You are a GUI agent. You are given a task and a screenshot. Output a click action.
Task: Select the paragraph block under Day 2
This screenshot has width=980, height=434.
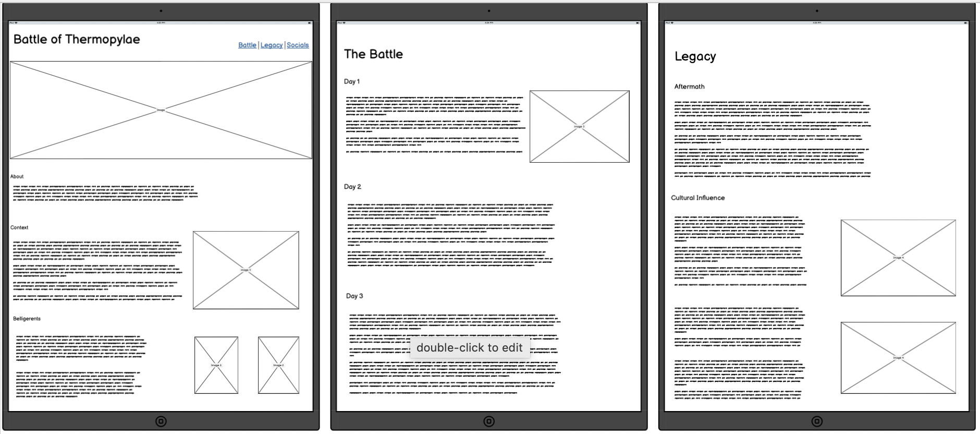(450, 235)
